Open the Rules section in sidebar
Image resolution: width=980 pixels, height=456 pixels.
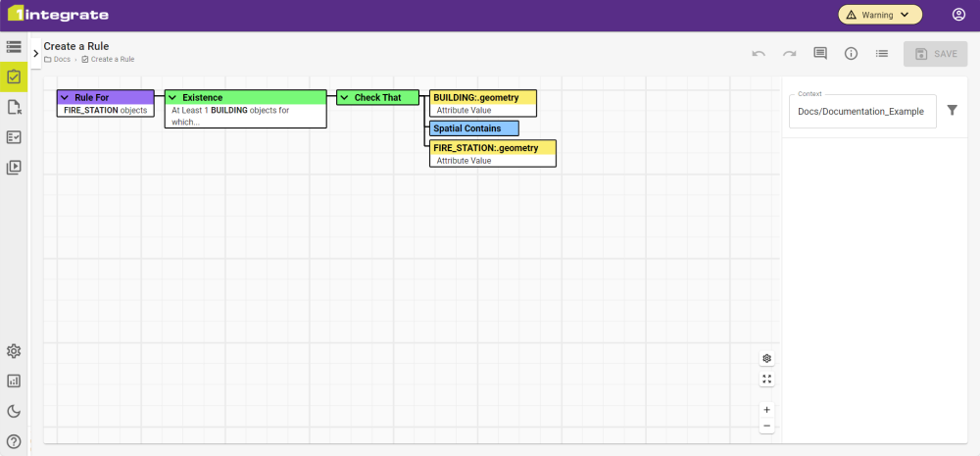click(14, 76)
